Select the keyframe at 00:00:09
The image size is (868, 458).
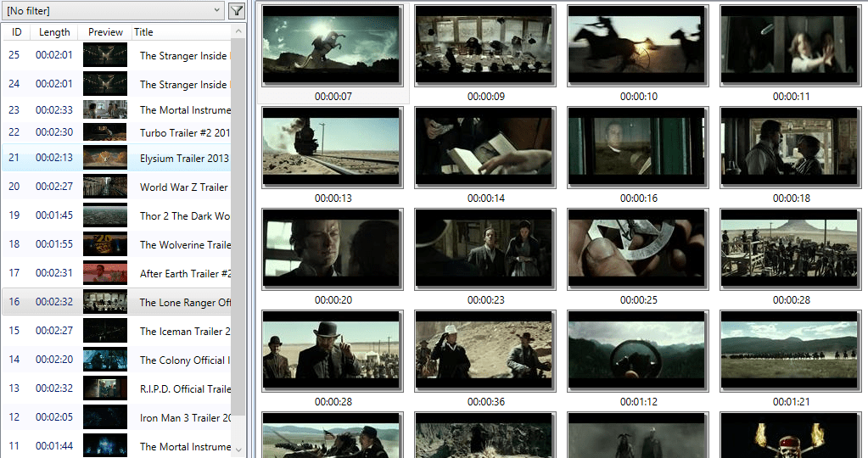tap(485, 46)
